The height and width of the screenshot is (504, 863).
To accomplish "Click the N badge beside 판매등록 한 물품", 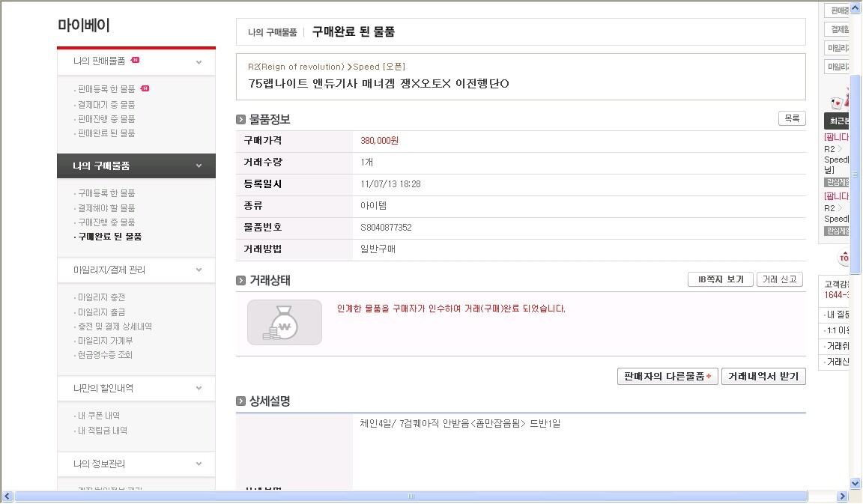I will (x=145, y=88).
